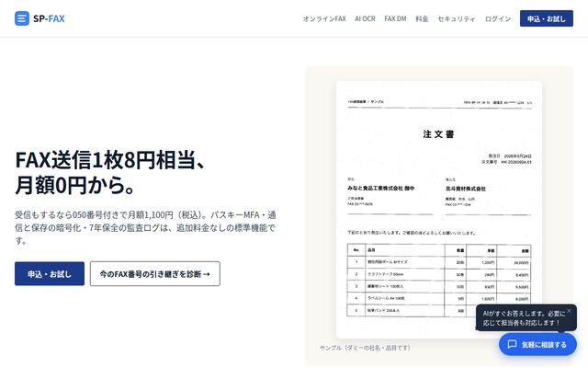Click the sample 注文書 document image

439,209
